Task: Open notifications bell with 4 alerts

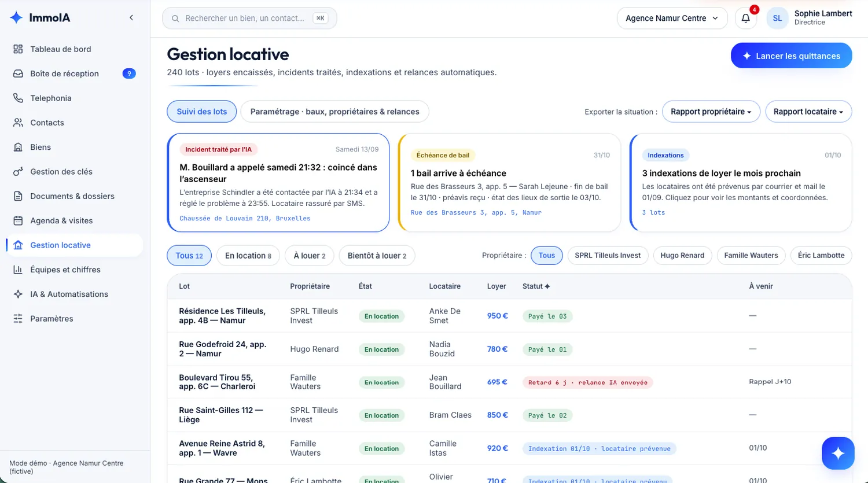Action: [746, 18]
